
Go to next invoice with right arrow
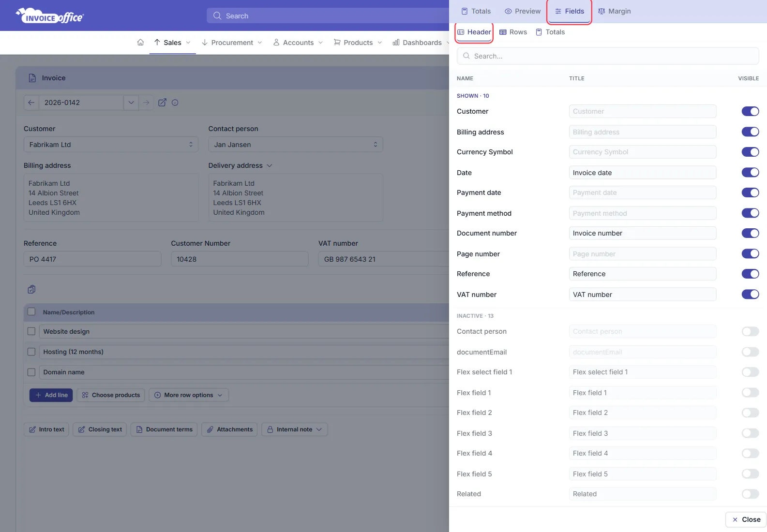point(146,103)
